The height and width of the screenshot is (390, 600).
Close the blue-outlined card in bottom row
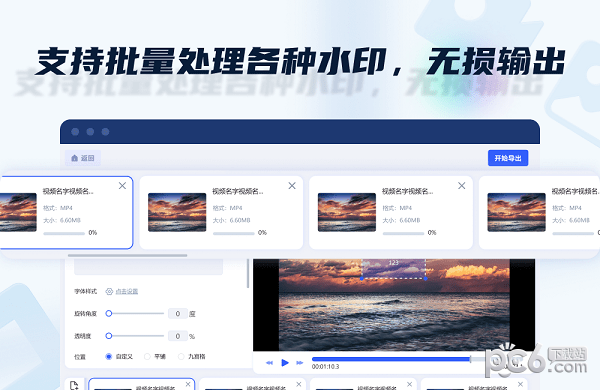[x=188, y=384]
